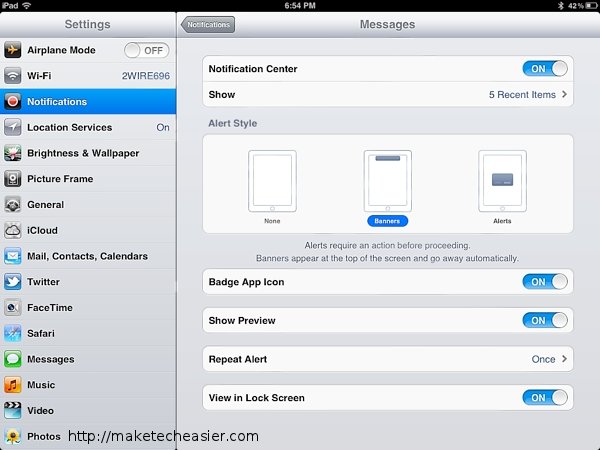This screenshot has height=450, width=600.
Task: Tap the Wi-Fi icon in sidebar
Action: [13, 76]
